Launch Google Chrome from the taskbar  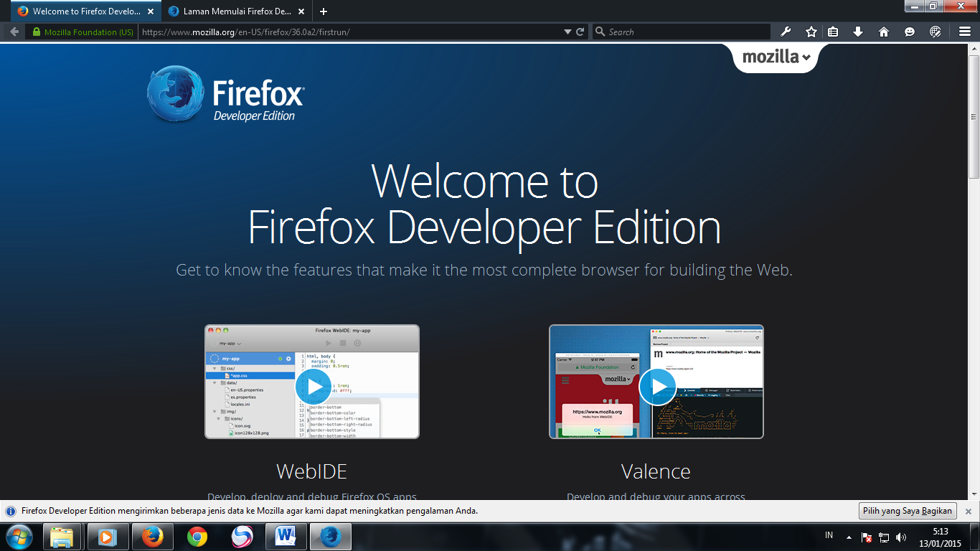click(x=197, y=537)
